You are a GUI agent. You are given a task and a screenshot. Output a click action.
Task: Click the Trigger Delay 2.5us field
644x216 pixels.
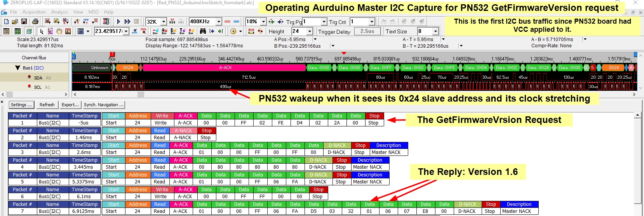point(367,31)
